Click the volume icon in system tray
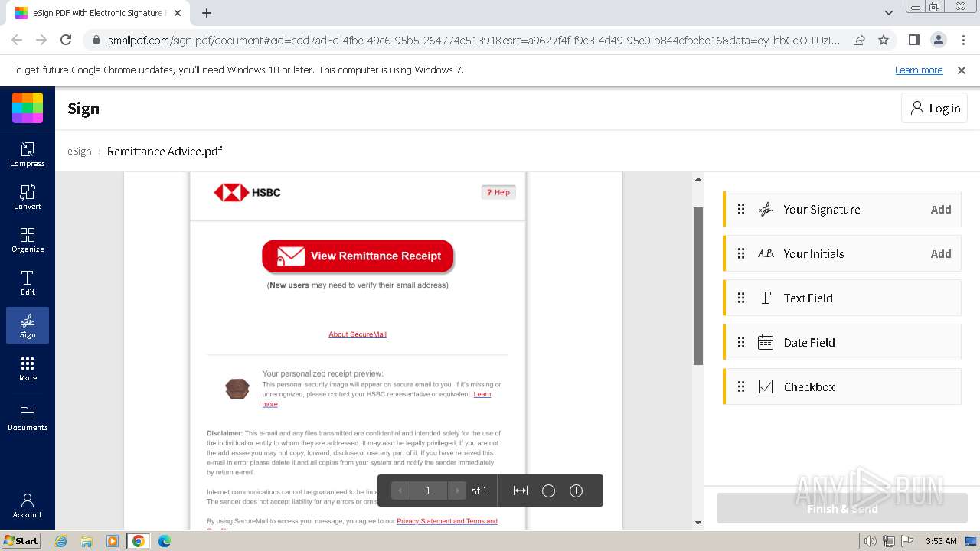 [870, 541]
